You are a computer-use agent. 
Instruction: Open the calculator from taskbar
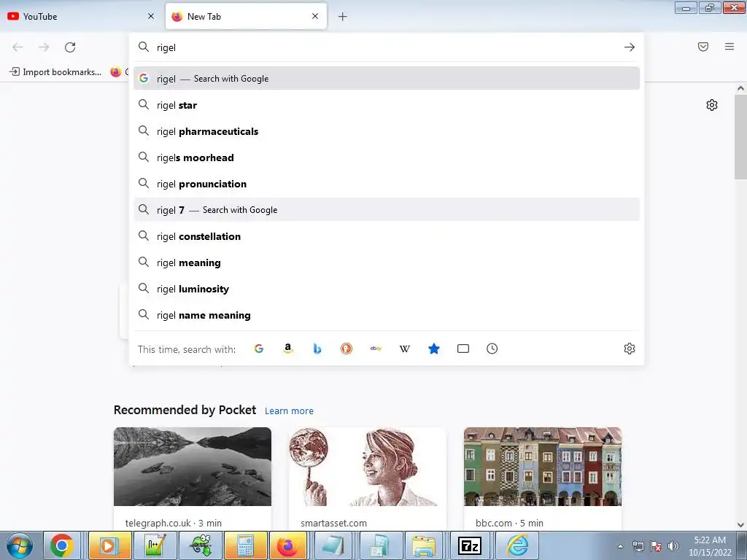(244, 545)
